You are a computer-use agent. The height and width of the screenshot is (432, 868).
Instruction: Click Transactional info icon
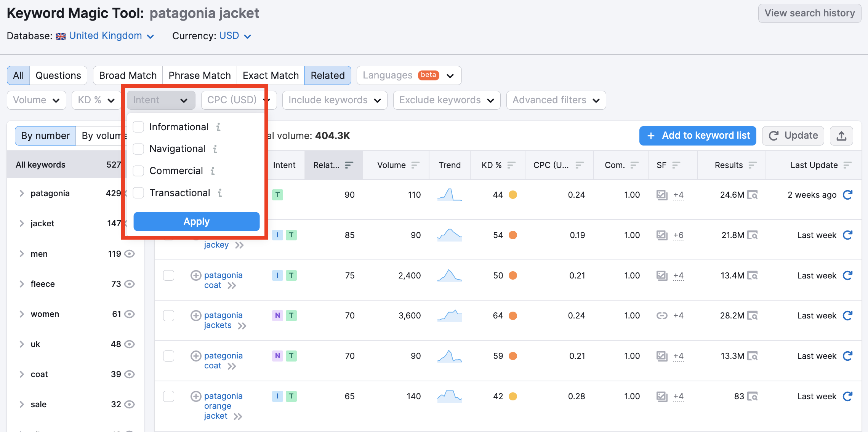click(220, 193)
